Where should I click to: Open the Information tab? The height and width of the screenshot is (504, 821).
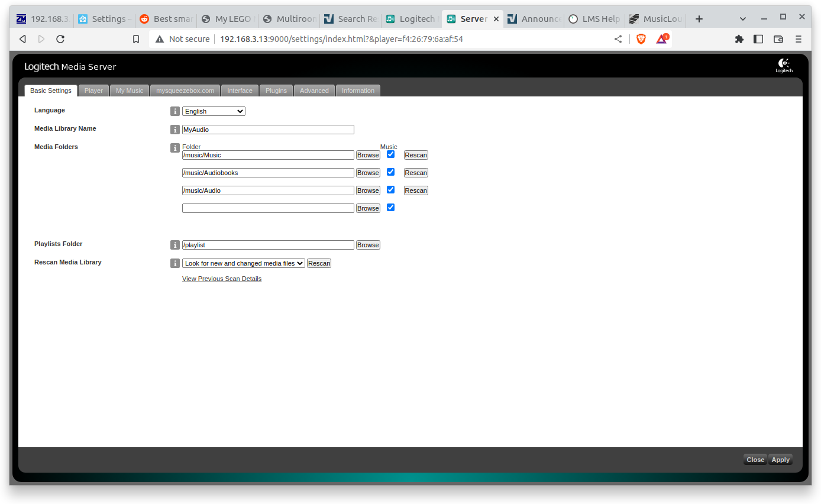(358, 91)
